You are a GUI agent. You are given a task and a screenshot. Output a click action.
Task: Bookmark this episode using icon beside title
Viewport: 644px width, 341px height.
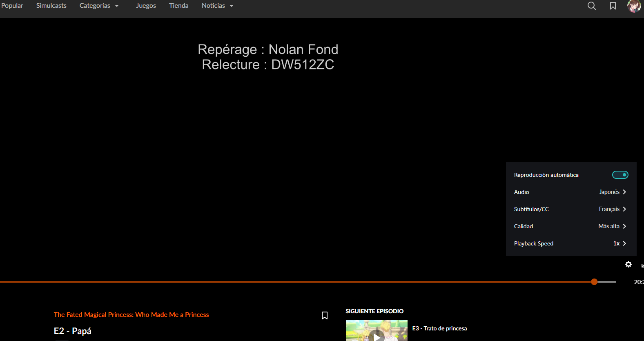325,315
